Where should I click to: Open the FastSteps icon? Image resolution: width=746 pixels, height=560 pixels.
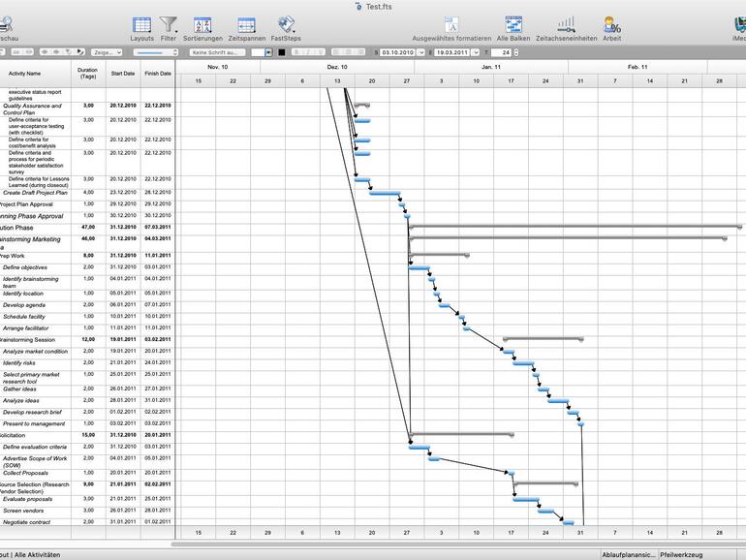pyautogui.click(x=286, y=25)
